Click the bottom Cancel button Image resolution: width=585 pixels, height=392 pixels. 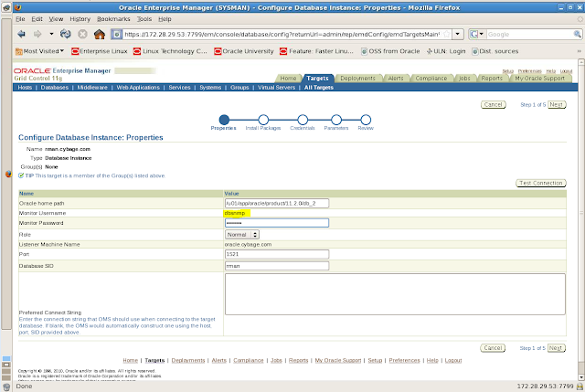pyautogui.click(x=493, y=348)
